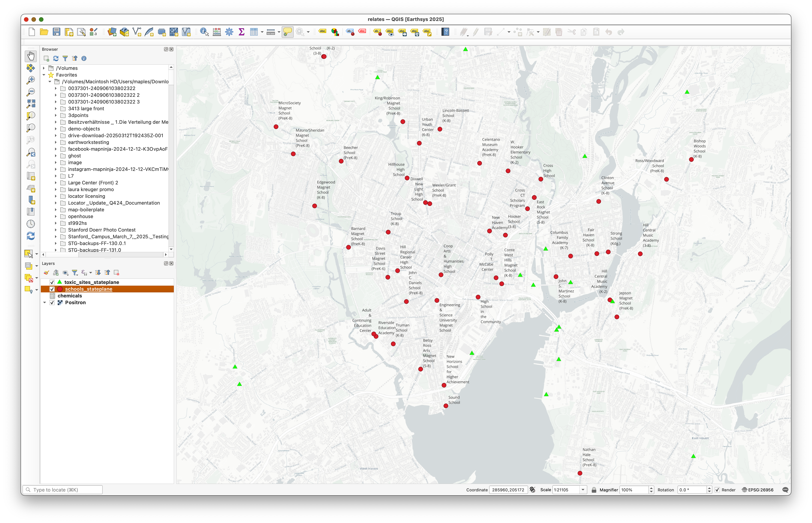Uncheck the toxic_sites_stateplane layer visibility
The height and width of the screenshot is (523, 812).
(x=52, y=282)
